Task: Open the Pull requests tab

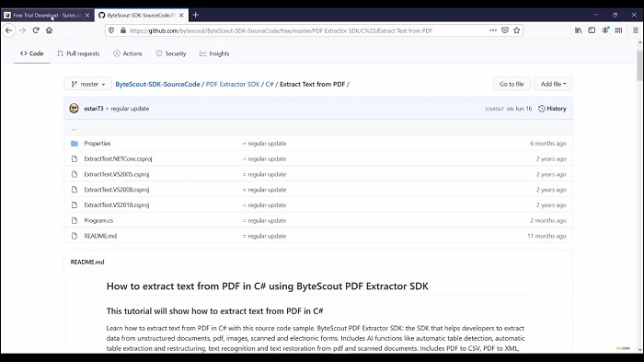Action: tap(78, 53)
